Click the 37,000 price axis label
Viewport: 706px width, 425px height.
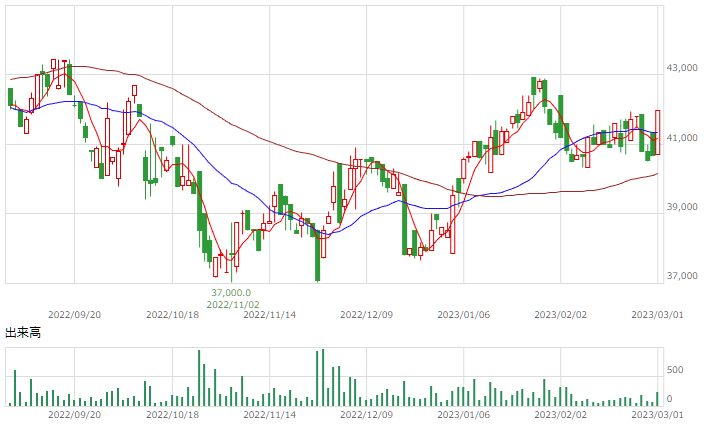pyautogui.click(x=682, y=276)
